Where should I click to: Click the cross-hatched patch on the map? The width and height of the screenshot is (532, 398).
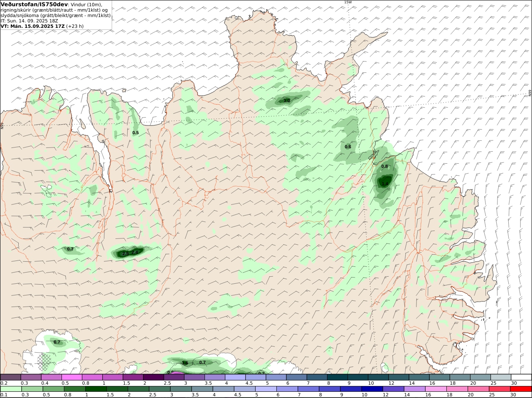(44, 362)
